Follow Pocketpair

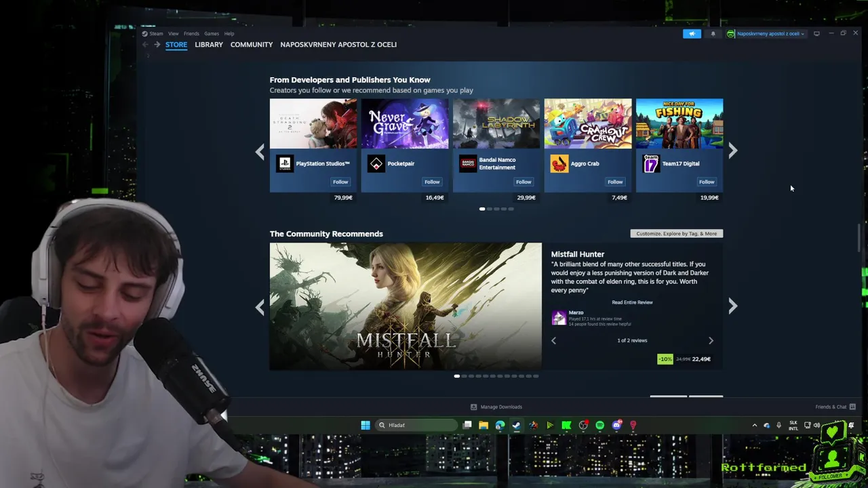click(432, 182)
